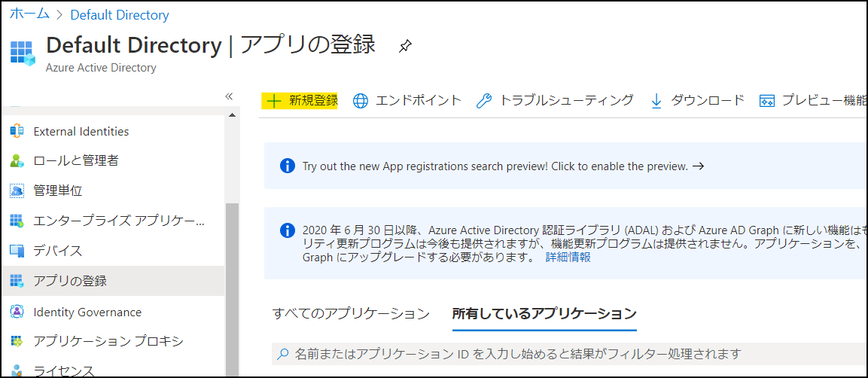Click ダウンロード in toolbar

697,101
